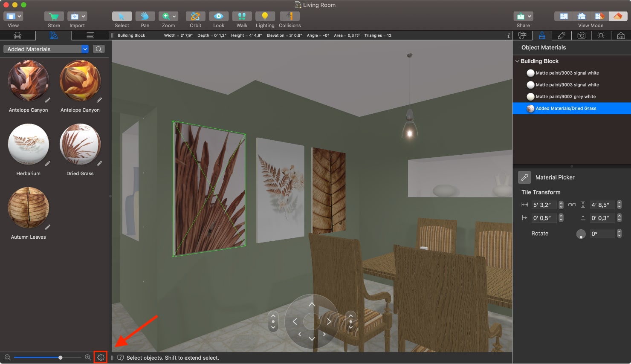Click the Zoom magnifier tool
This screenshot has width=631, height=364.
pos(166,16)
